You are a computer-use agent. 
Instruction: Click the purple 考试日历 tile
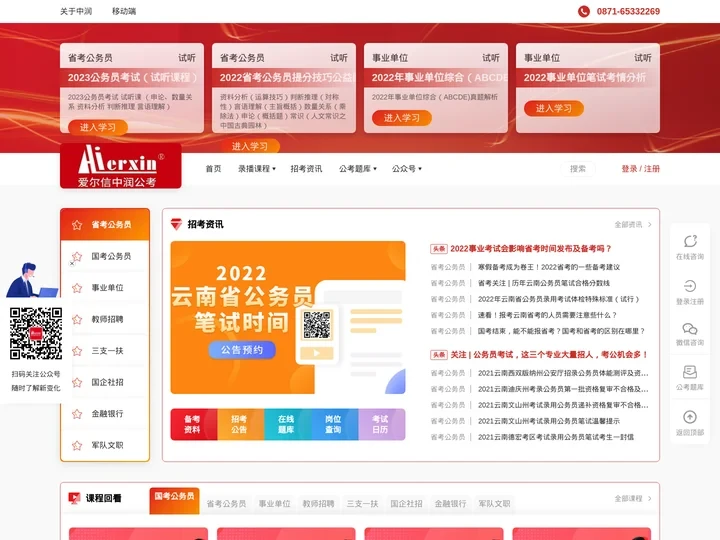(x=382, y=424)
